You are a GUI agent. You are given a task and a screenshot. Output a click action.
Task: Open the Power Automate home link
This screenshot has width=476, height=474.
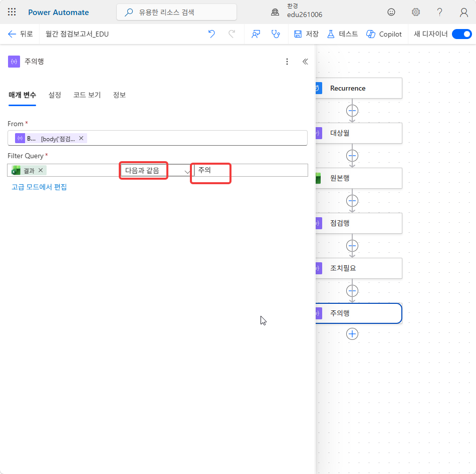coord(58,13)
